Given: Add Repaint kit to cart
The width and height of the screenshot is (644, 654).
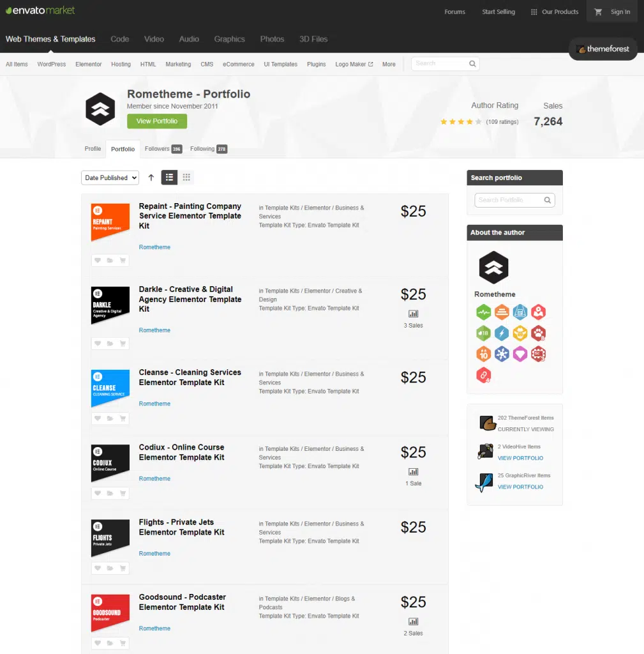Looking at the screenshot, I should [x=123, y=261].
